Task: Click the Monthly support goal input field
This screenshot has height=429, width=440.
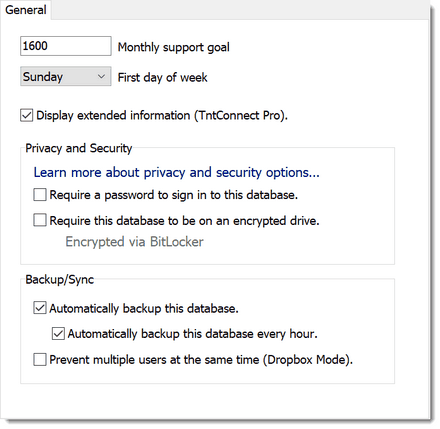Action: (66, 46)
